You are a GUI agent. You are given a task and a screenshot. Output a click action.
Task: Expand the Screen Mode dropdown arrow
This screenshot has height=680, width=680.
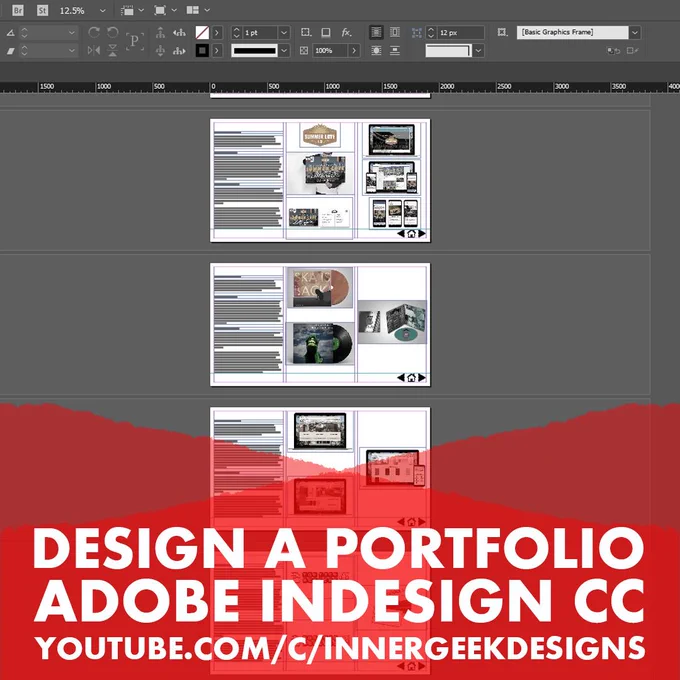tap(174, 10)
